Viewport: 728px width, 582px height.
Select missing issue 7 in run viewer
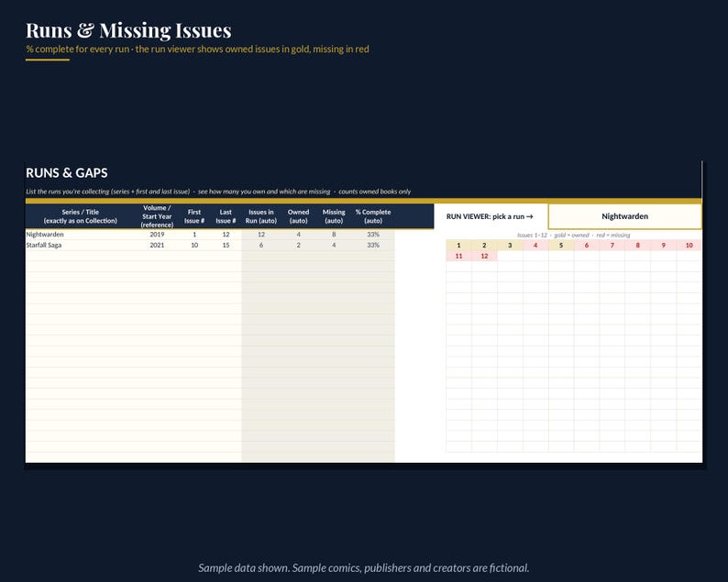tap(612, 245)
